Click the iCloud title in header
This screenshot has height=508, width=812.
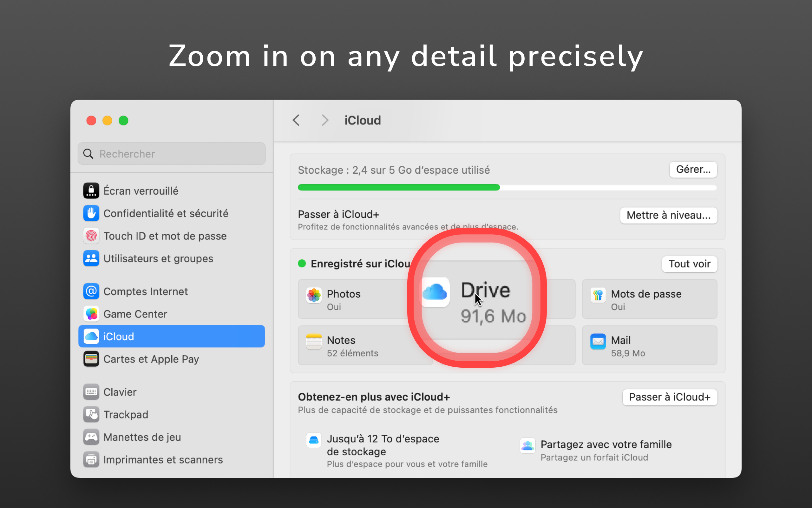(362, 120)
